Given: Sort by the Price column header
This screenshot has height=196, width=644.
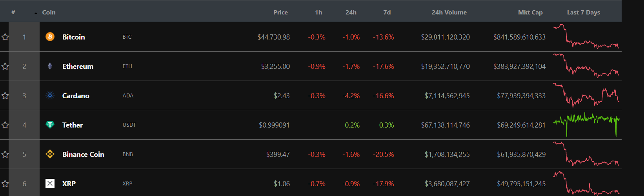Looking at the screenshot, I should click(280, 13).
